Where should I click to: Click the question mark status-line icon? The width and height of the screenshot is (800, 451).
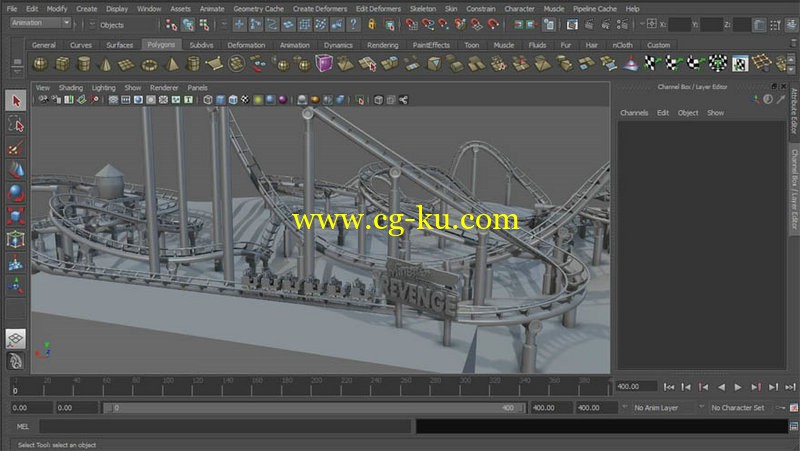[353, 24]
